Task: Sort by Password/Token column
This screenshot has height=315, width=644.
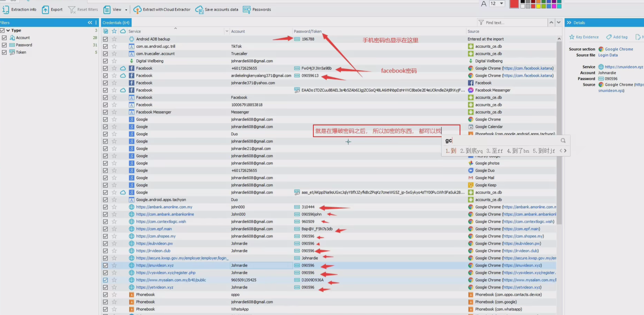Action: coord(308,31)
